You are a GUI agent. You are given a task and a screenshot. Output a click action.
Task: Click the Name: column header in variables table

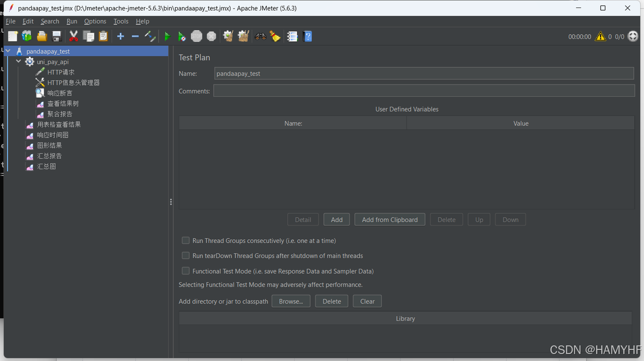[293, 123]
